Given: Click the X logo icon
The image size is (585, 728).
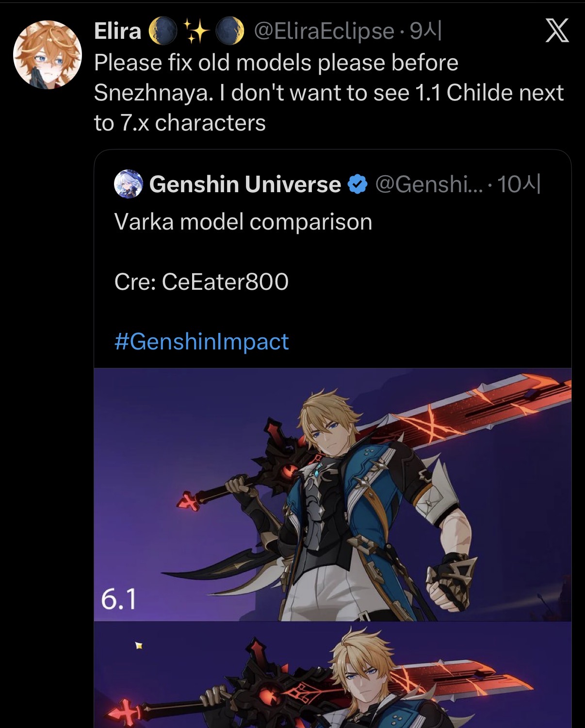Looking at the screenshot, I should pos(557,31).
